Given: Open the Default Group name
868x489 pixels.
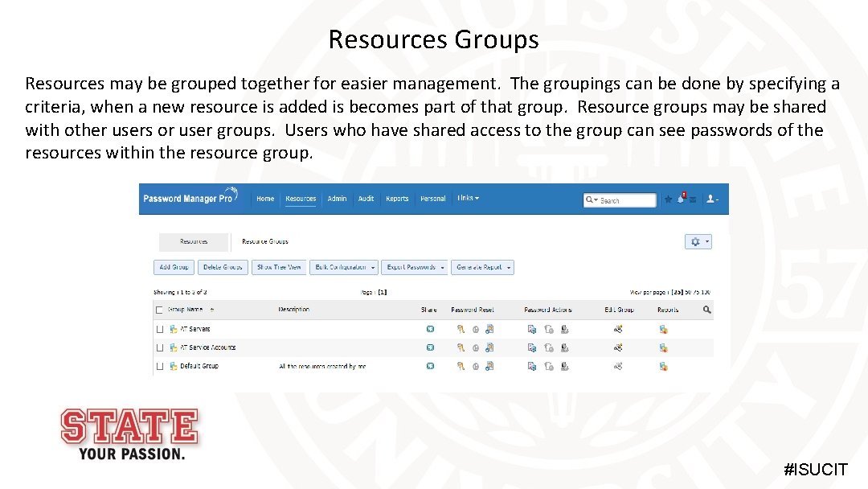Looking at the screenshot, I should [199, 366].
